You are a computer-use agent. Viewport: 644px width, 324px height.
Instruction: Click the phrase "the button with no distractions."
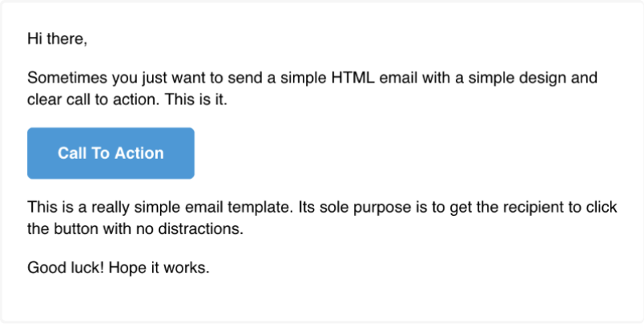[x=135, y=229]
